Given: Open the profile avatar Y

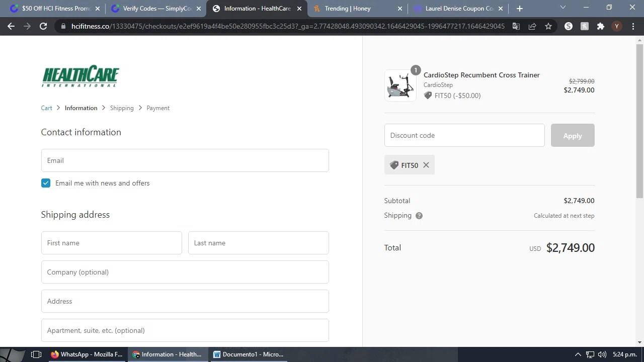Looking at the screenshot, I should coord(617,26).
